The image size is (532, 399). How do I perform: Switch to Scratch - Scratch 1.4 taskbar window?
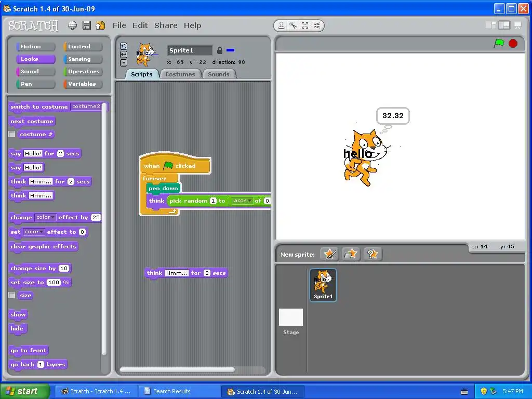(96, 391)
